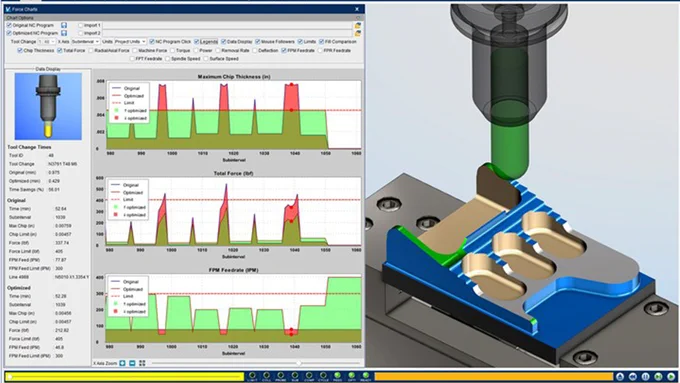Open the folder icon for the Import 1 row

click(357, 26)
